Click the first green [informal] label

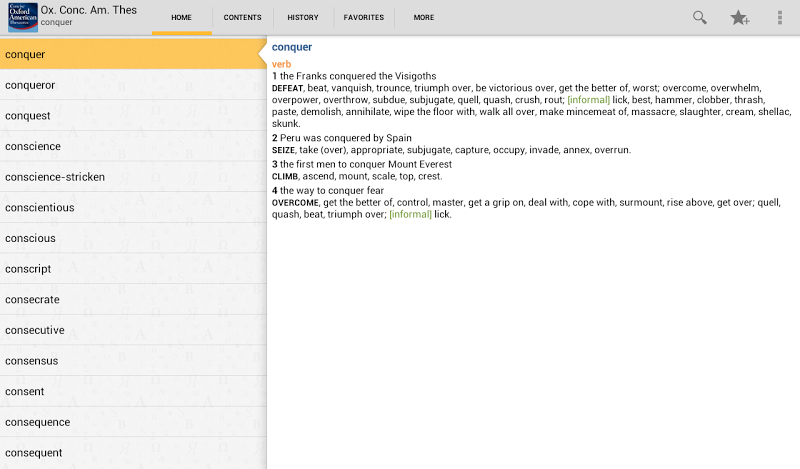[588, 100]
